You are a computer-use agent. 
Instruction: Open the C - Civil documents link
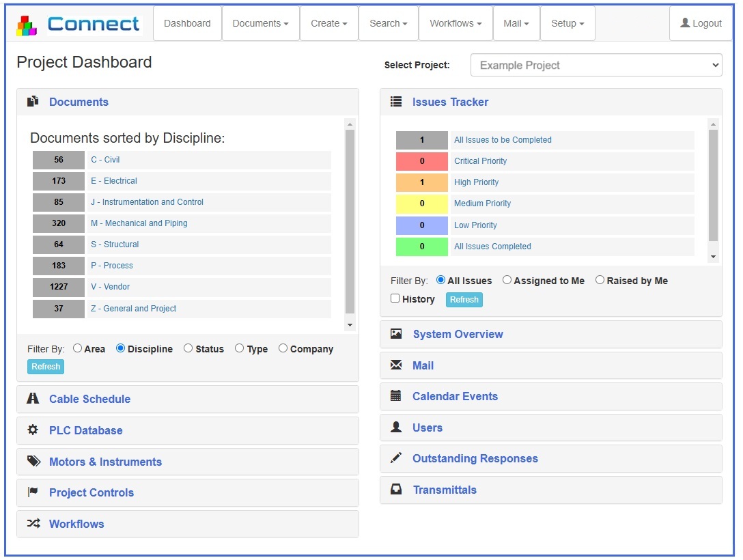click(x=105, y=160)
